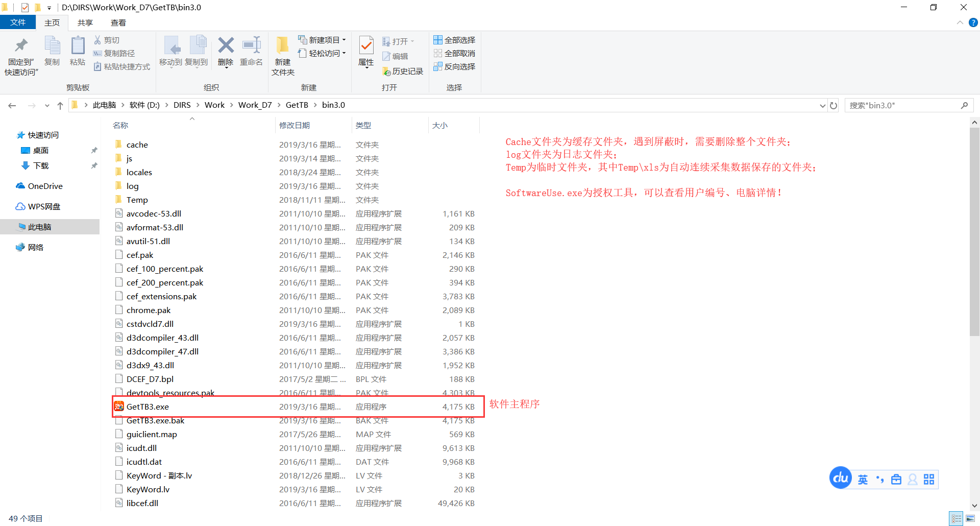The height and width of the screenshot is (526, 980).
Task: Click the refresh icon beside address bar
Action: pos(834,106)
